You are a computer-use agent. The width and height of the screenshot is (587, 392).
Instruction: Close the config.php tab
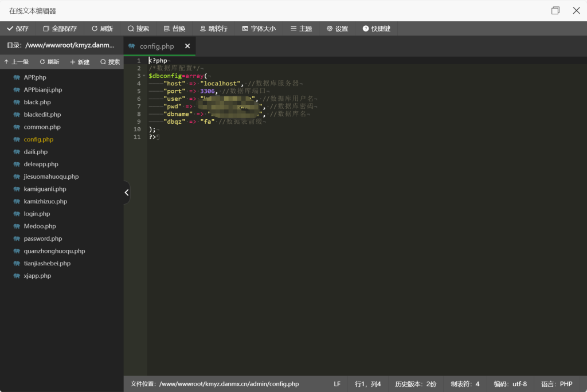click(x=187, y=46)
